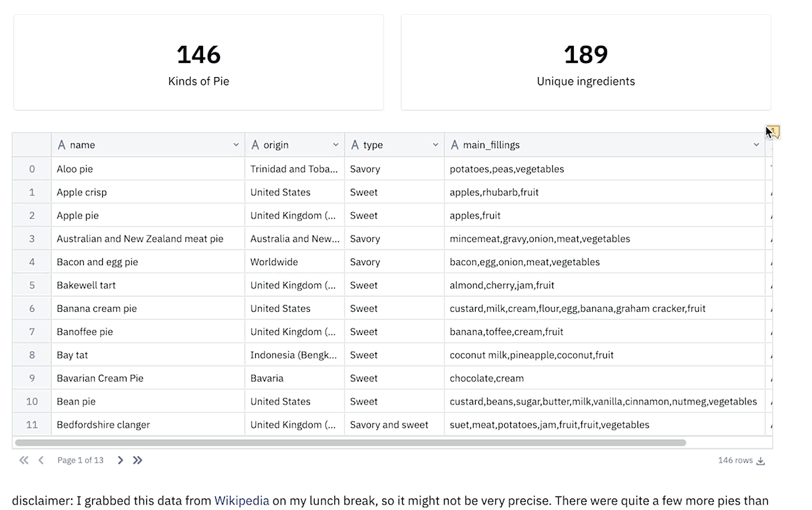The width and height of the screenshot is (812, 510).
Task: Open the name column dropdown arrow
Action: pos(236,145)
